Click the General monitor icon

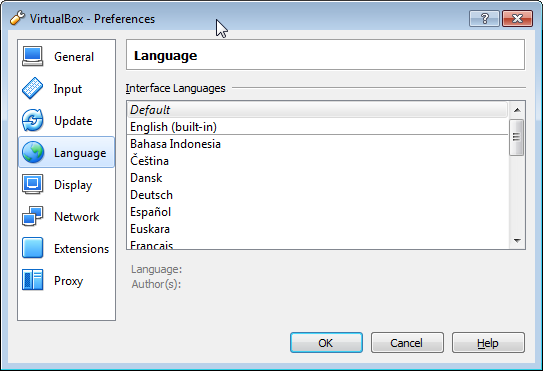click(33, 56)
